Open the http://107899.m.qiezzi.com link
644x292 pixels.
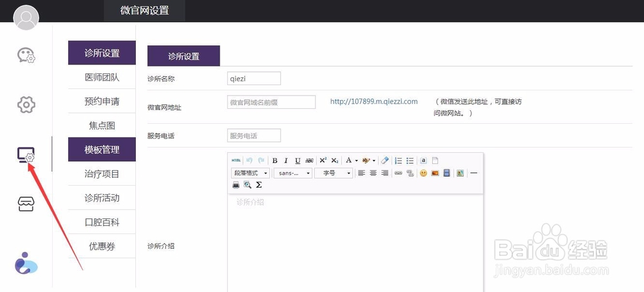click(374, 101)
